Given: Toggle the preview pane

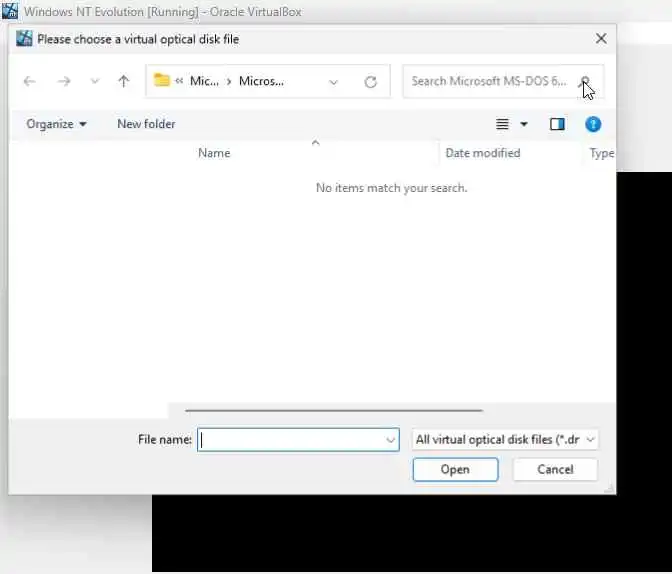Looking at the screenshot, I should (x=557, y=124).
